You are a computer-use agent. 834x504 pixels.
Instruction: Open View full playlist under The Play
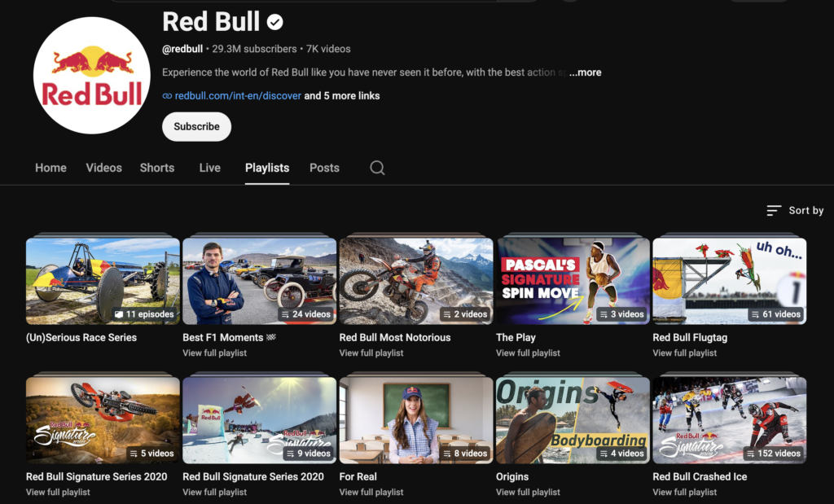(528, 353)
